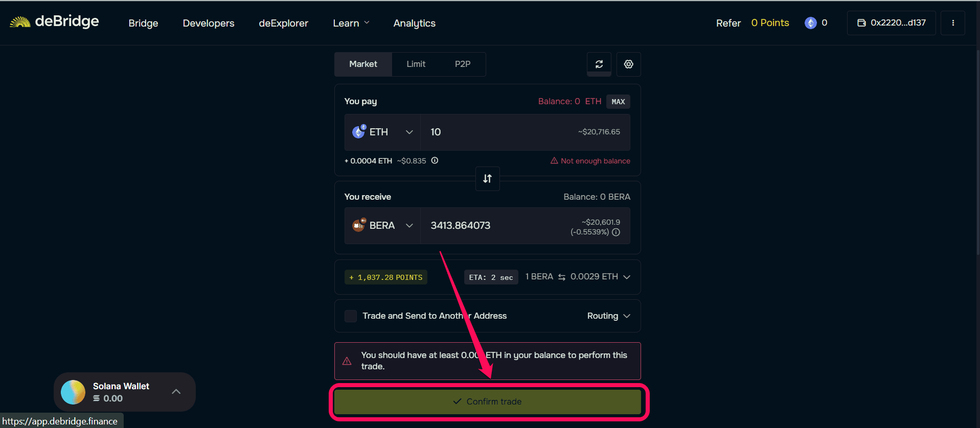Click the ~$20,601.9 value
The width and height of the screenshot is (980, 428).
601,222
